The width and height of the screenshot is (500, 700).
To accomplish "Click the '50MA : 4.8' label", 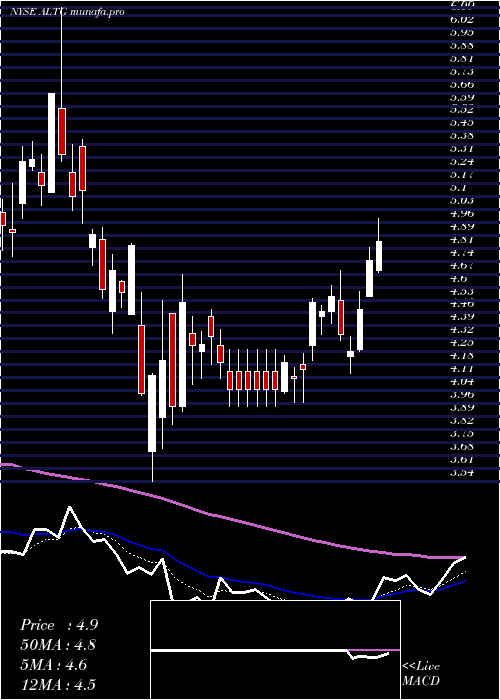I will 58,645.
